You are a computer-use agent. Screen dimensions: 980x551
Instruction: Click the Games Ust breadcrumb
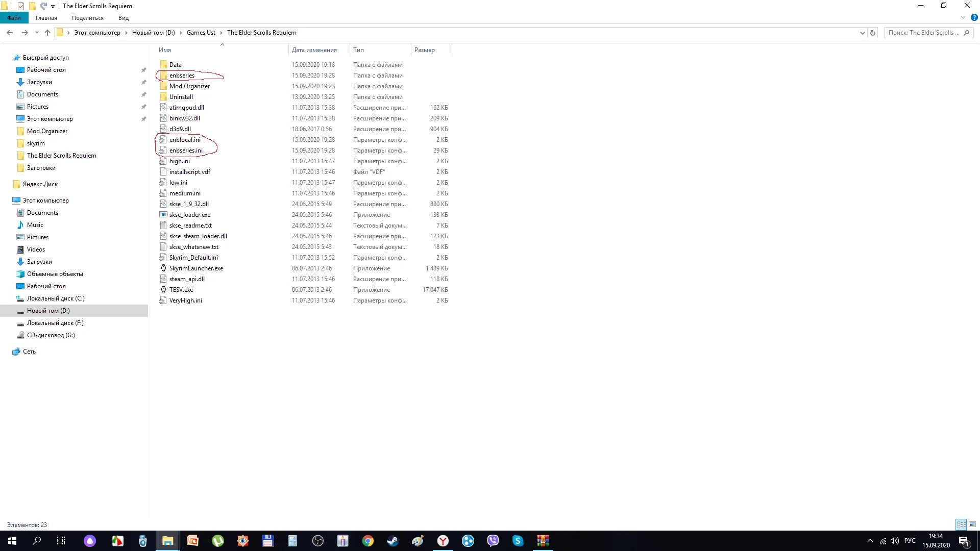click(x=201, y=33)
